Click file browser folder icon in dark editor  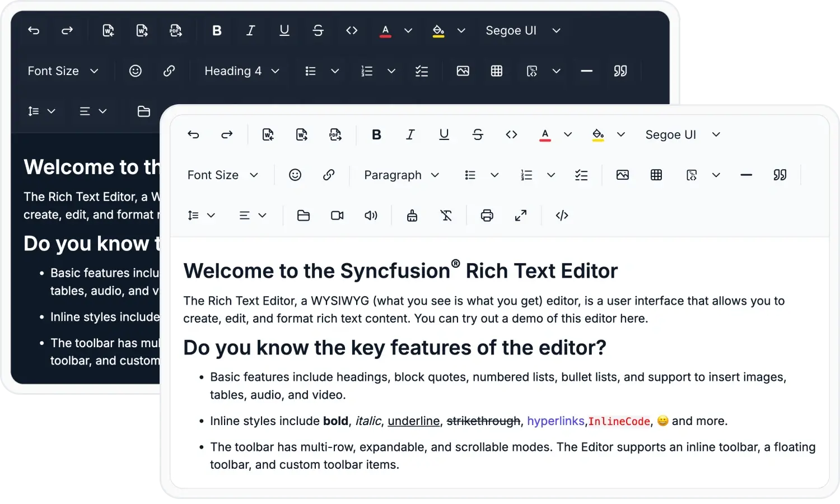coord(144,111)
